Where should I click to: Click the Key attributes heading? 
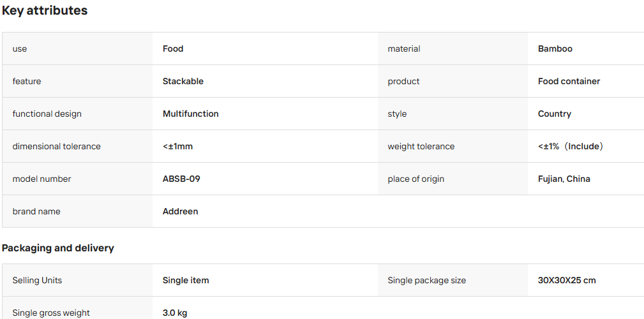tap(45, 11)
